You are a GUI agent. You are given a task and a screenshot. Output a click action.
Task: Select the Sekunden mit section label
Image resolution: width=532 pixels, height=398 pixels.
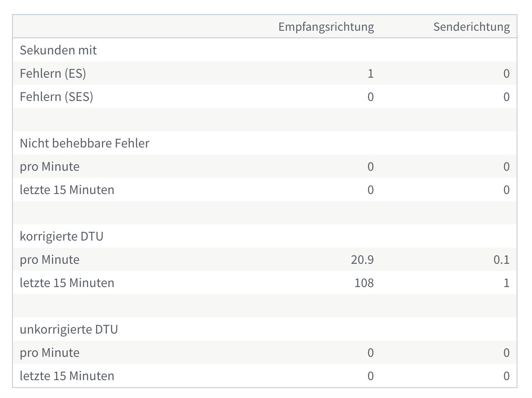pos(58,50)
